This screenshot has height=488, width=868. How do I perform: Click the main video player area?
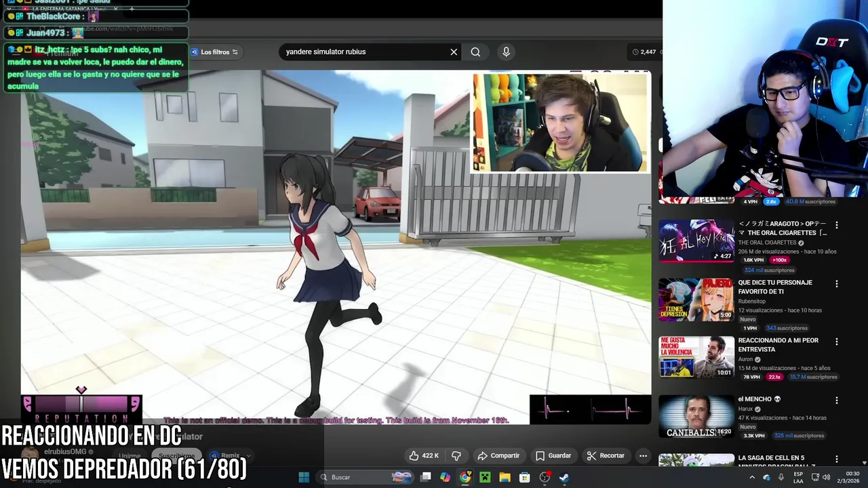click(336, 247)
